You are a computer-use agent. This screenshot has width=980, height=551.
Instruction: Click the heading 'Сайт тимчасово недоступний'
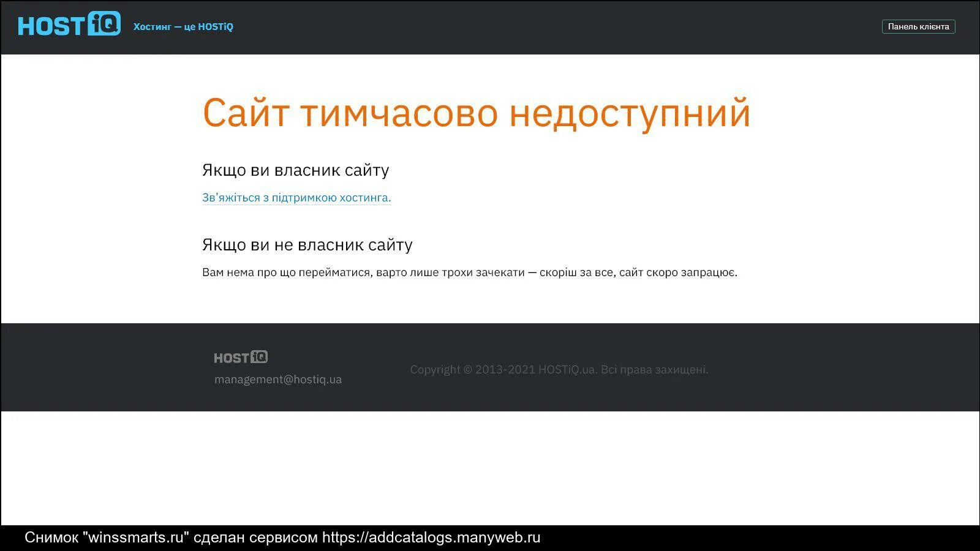[x=477, y=113]
